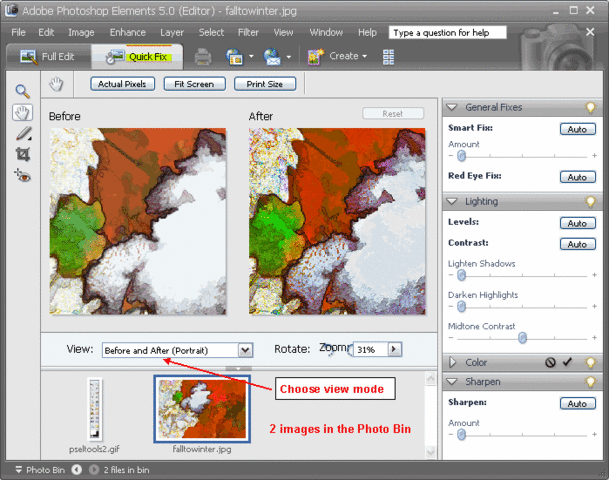Click the tile windows grid icon
The height and width of the screenshot is (480, 609).
pyautogui.click(x=388, y=57)
